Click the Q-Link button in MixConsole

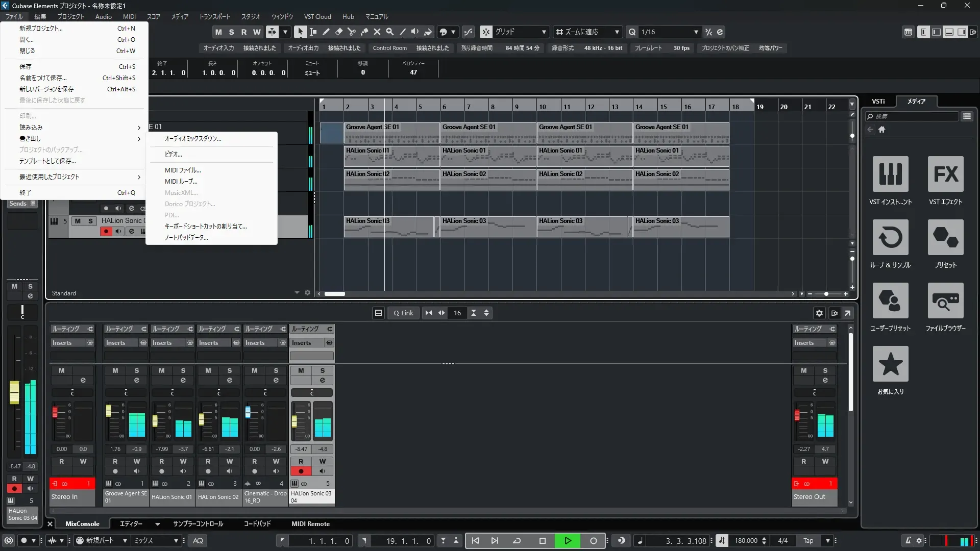[x=403, y=313]
